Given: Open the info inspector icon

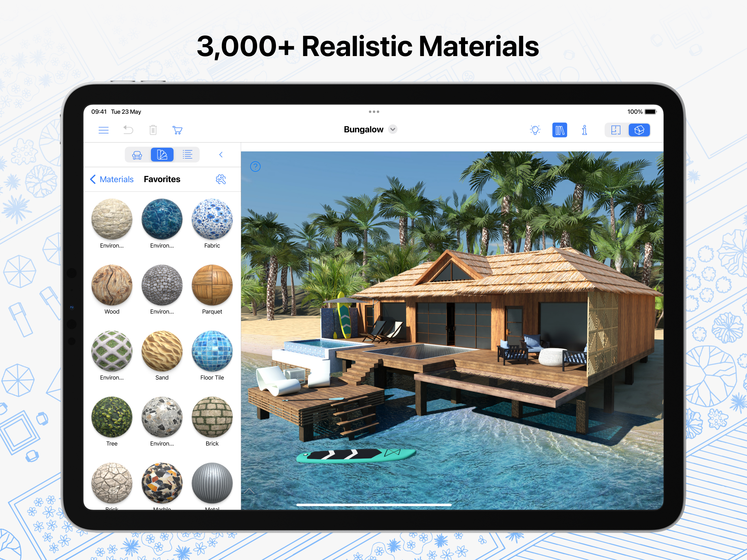Looking at the screenshot, I should (x=585, y=130).
